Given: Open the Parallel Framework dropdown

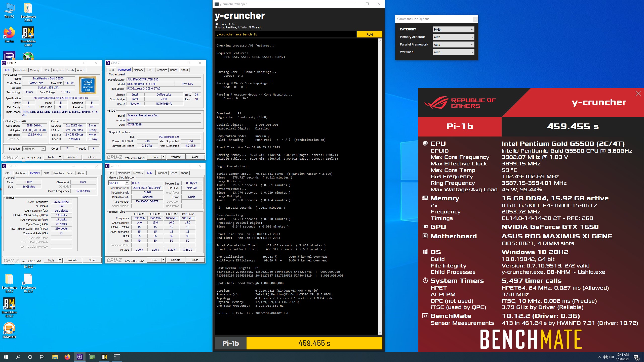Looking at the screenshot, I should point(453,44).
